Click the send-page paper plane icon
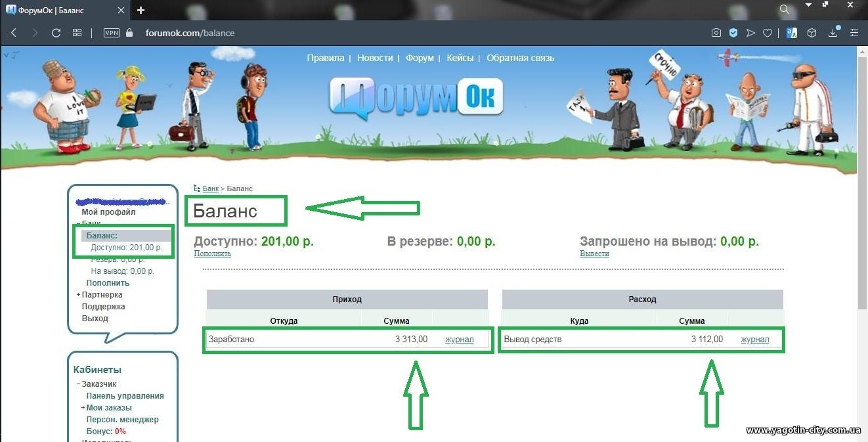The height and width of the screenshot is (442, 868). tap(750, 33)
